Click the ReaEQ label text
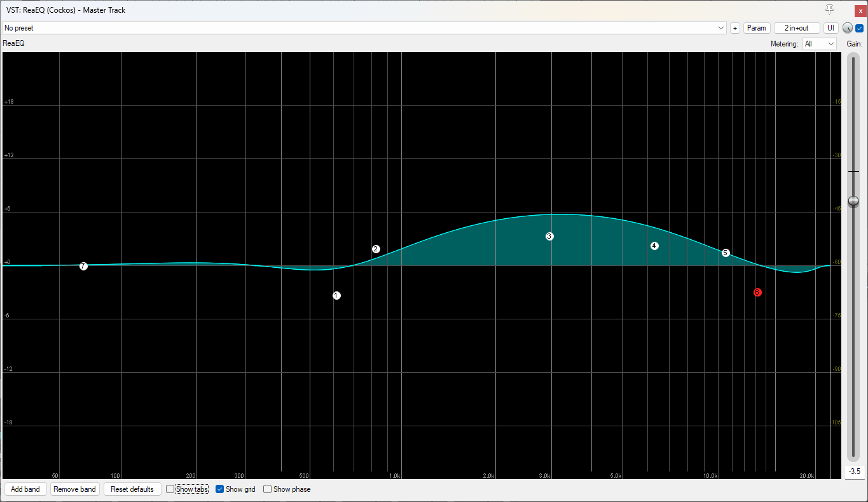868x502 pixels. [x=14, y=43]
